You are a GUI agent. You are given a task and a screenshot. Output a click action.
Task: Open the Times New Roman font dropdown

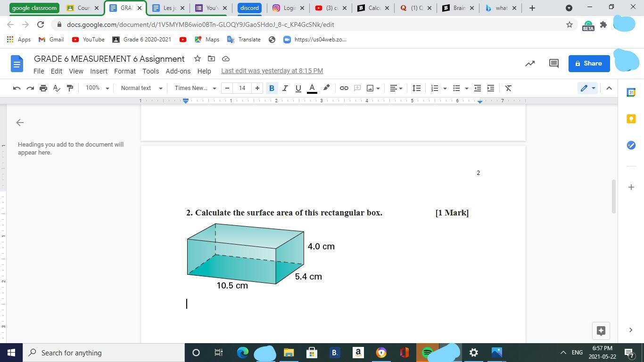(x=195, y=88)
